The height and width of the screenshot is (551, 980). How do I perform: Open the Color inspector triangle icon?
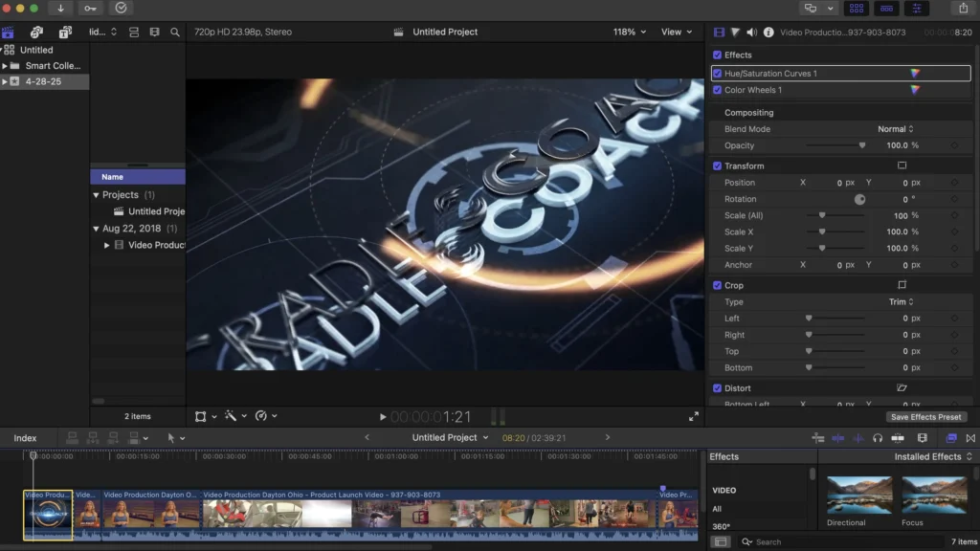point(735,32)
